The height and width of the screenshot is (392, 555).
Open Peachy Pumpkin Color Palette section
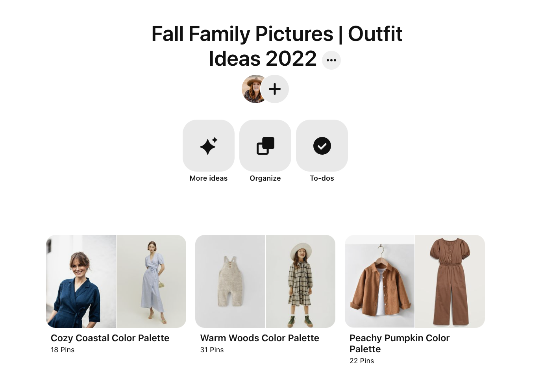click(x=400, y=344)
